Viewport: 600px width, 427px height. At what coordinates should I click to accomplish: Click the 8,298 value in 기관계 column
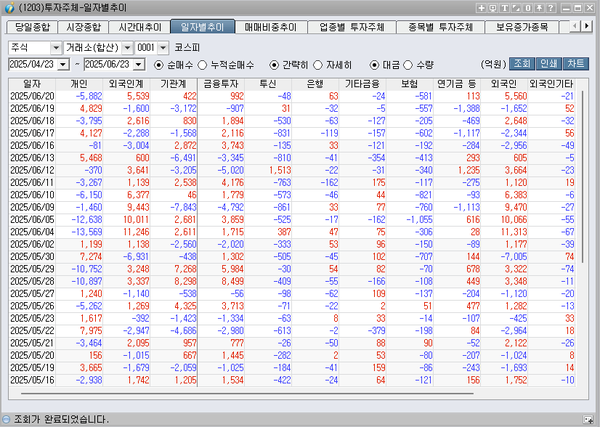(x=185, y=281)
